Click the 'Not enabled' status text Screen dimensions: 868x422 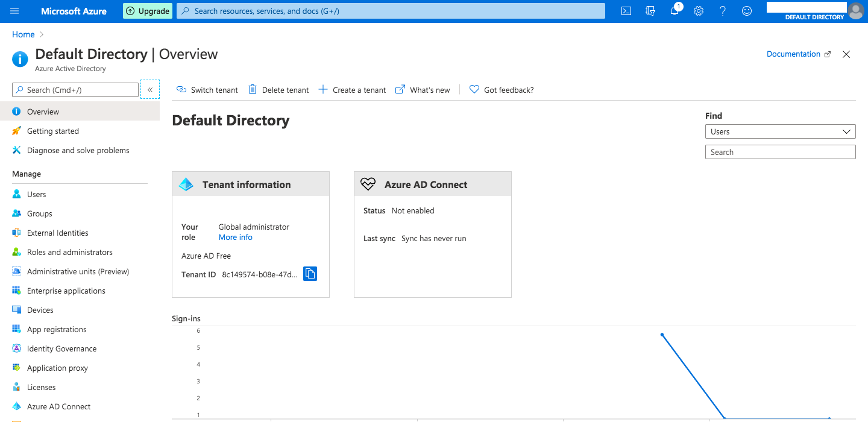pyautogui.click(x=413, y=210)
